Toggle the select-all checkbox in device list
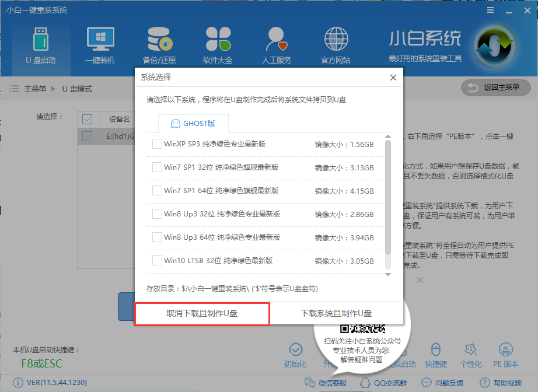 tap(88, 119)
